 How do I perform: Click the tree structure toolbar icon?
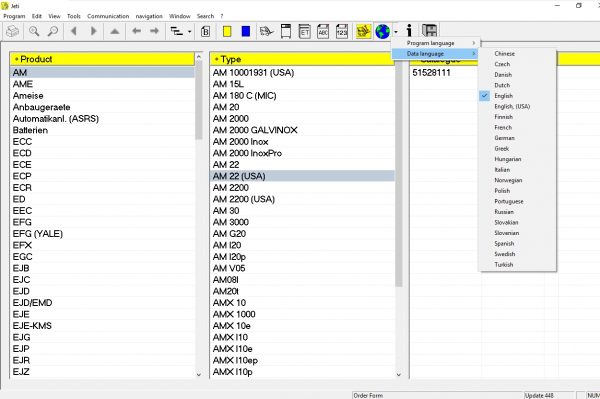coord(176,31)
